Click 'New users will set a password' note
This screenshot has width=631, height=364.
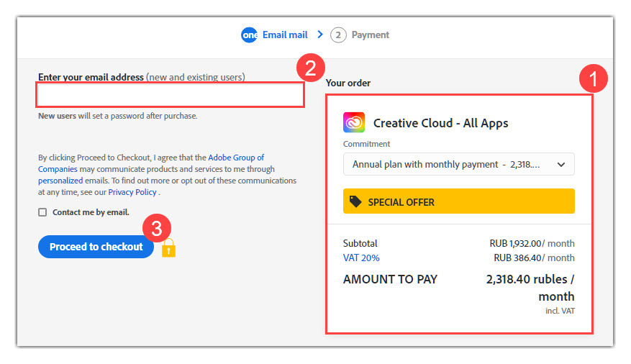[117, 116]
